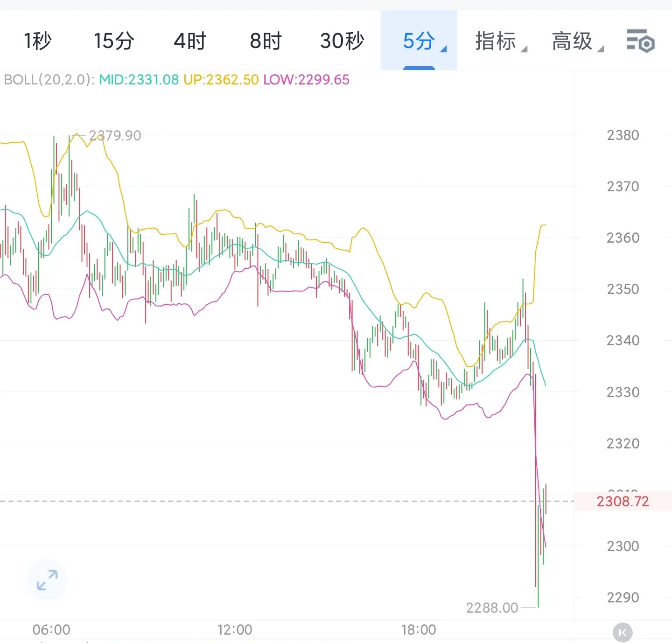This screenshot has width=672, height=643.
Task: Tap the 12:00 time axis label
Action: click(x=235, y=630)
